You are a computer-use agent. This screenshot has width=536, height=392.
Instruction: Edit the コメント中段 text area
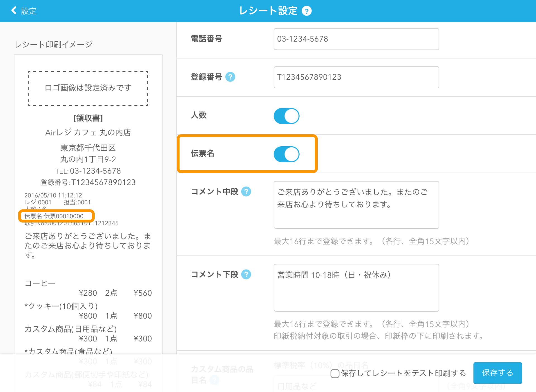(x=356, y=205)
